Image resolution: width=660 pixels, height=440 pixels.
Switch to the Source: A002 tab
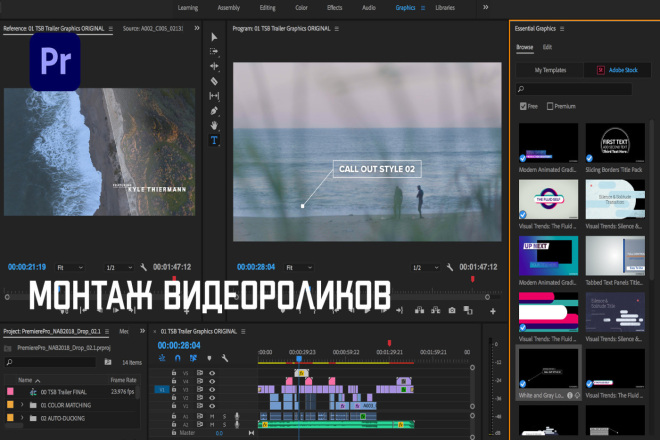[153, 28]
